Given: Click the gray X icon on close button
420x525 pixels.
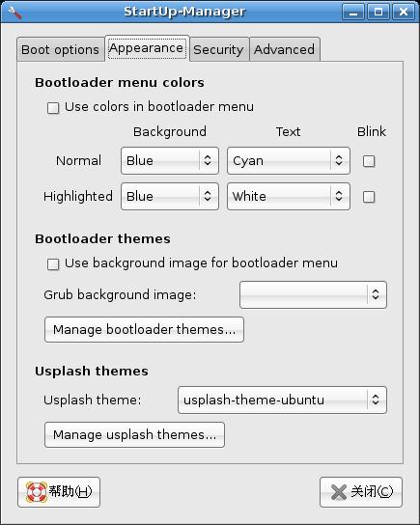Looking at the screenshot, I should pos(339,492).
